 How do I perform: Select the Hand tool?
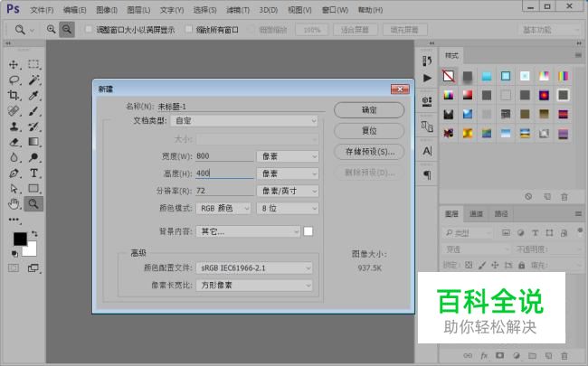tap(14, 204)
